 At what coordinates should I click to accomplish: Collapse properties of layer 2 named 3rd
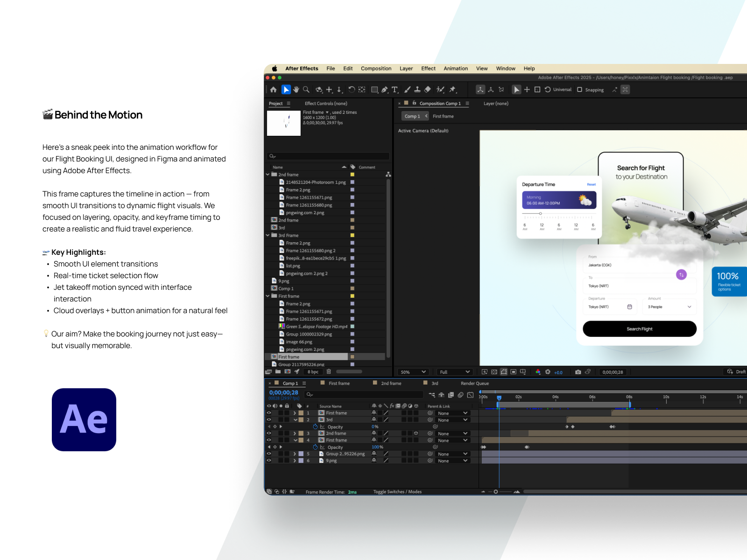pos(295,420)
